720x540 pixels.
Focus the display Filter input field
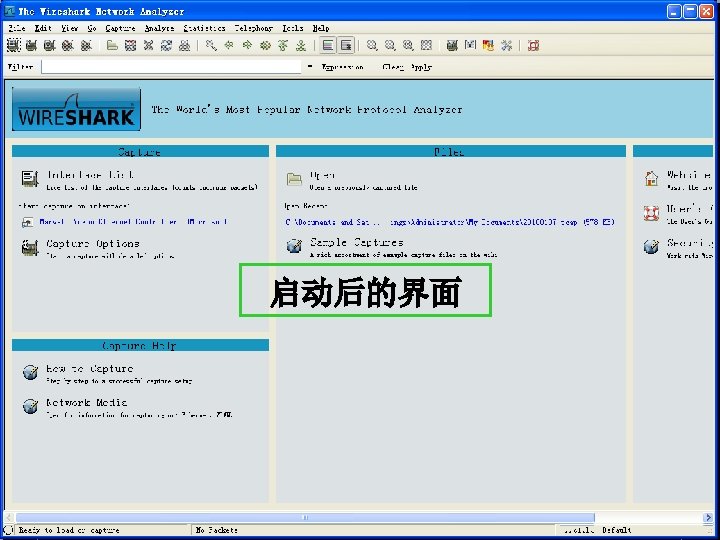coord(171,67)
